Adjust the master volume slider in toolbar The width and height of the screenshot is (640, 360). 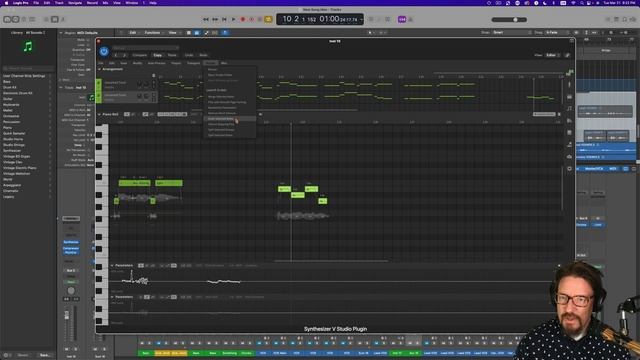pyautogui.click(x=509, y=19)
